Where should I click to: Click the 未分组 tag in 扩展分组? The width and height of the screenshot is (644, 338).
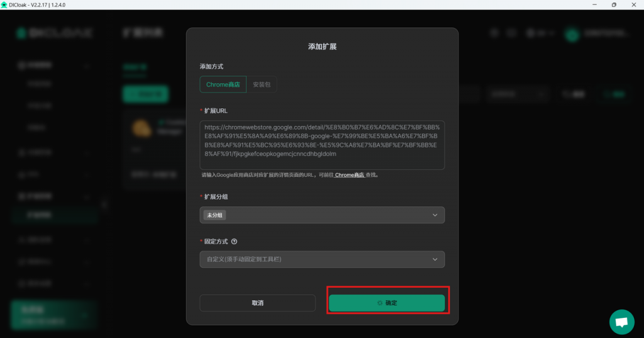pyautogui.click(x=215, y=215)
